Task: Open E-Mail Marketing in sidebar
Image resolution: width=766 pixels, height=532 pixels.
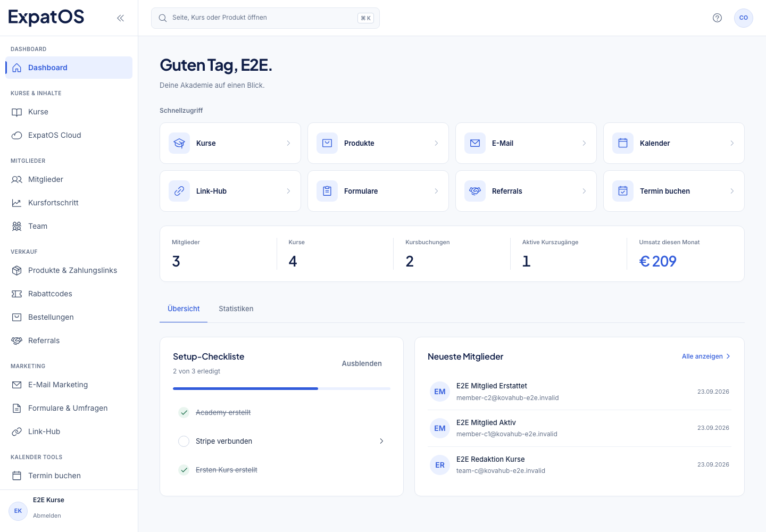Action: point(69,385)
